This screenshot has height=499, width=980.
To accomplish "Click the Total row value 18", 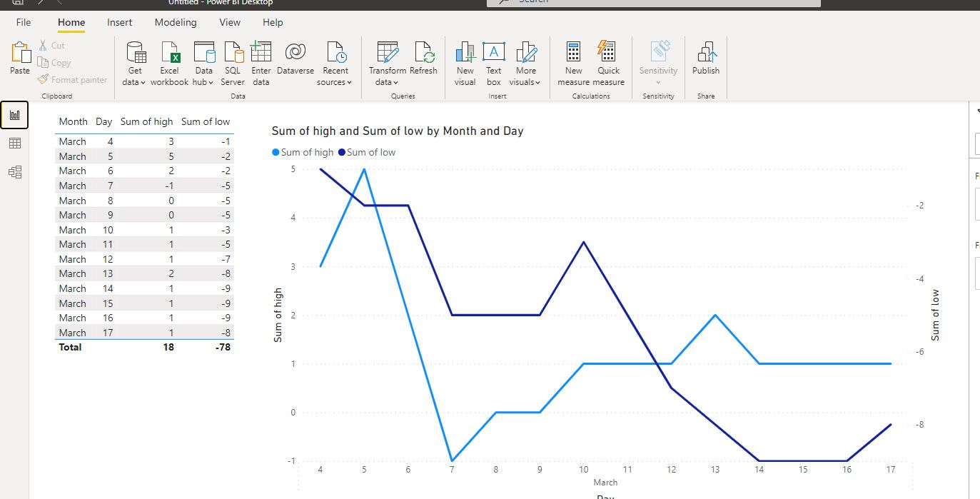I will 168,347.
